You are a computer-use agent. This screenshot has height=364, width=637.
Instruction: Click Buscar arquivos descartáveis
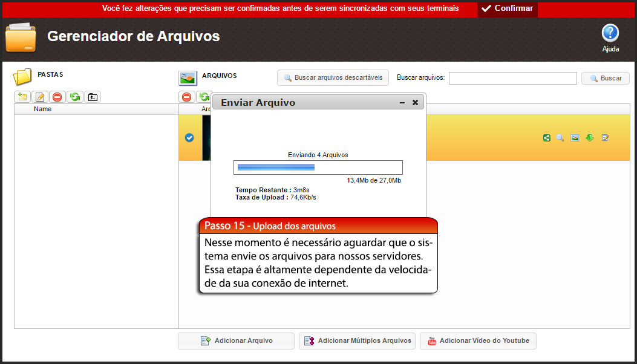point(333,77)
